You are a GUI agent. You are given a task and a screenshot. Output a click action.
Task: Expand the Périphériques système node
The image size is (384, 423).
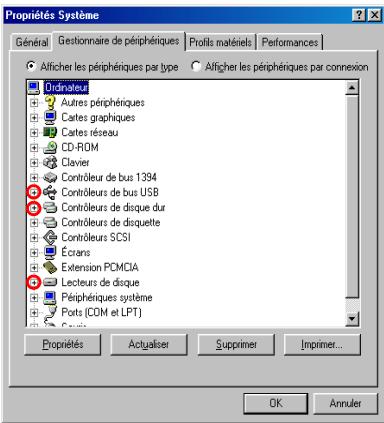tap(34, 297)
